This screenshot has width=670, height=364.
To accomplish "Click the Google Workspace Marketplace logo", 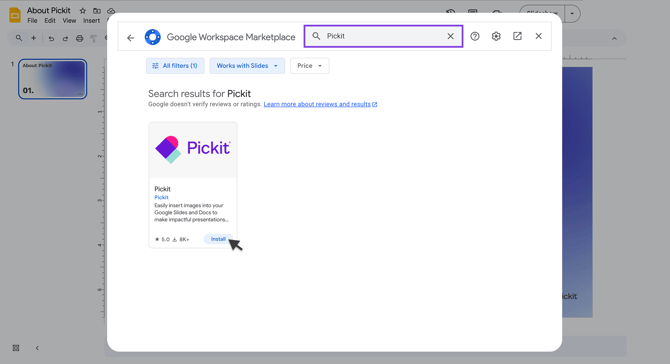I will point(153,37).
